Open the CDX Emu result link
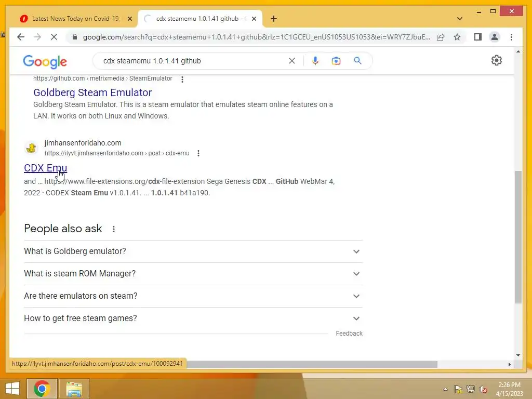This screenshot has height=399, width=532. pyautogui.click(x=46, y=168)
